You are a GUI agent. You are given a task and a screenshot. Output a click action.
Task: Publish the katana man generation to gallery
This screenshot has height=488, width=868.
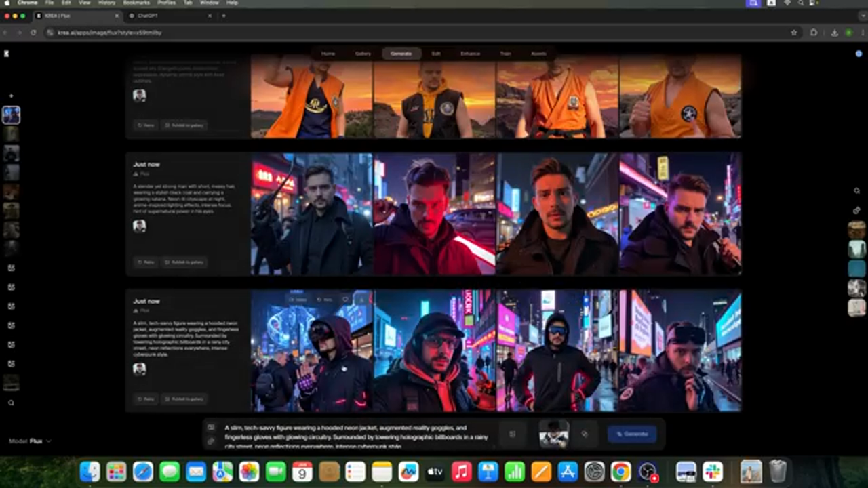click(x=184, y=262)
